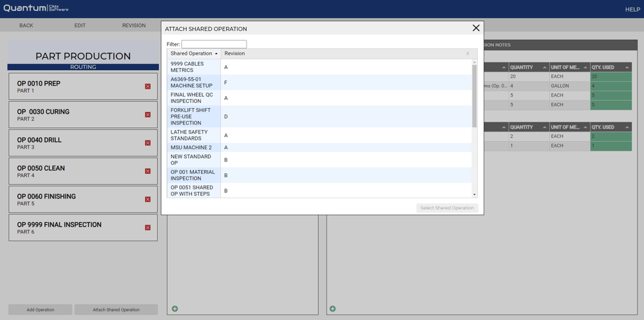Image resolution: width=644 pixels, height=320 pixels.
Task: Click the Add Operation button
Action: [41, 310]
